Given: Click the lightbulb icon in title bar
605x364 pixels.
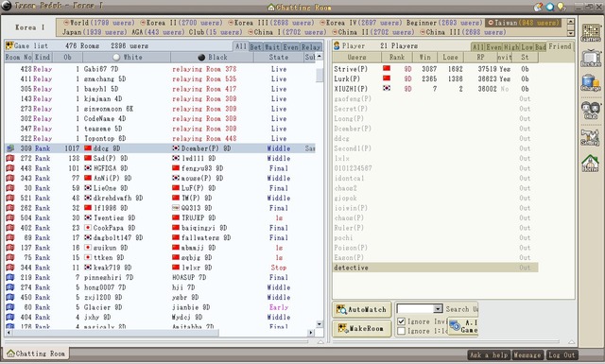Looking at the screenshot, I should (561, 7).
